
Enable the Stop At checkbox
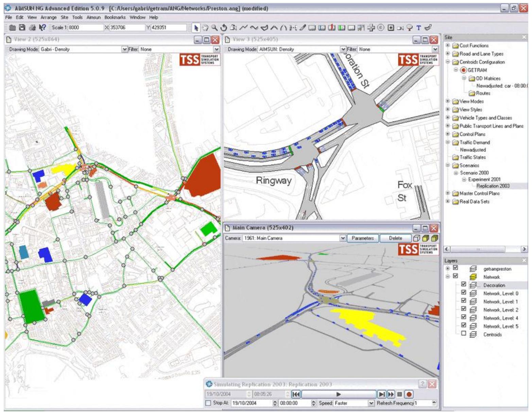click(x=208, y=403)
